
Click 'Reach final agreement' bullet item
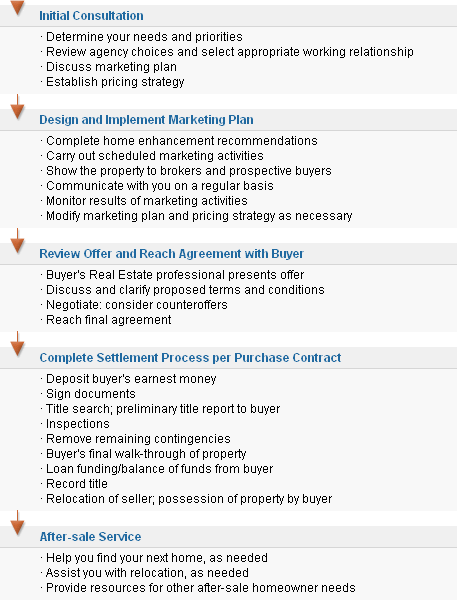click(109, 320)
